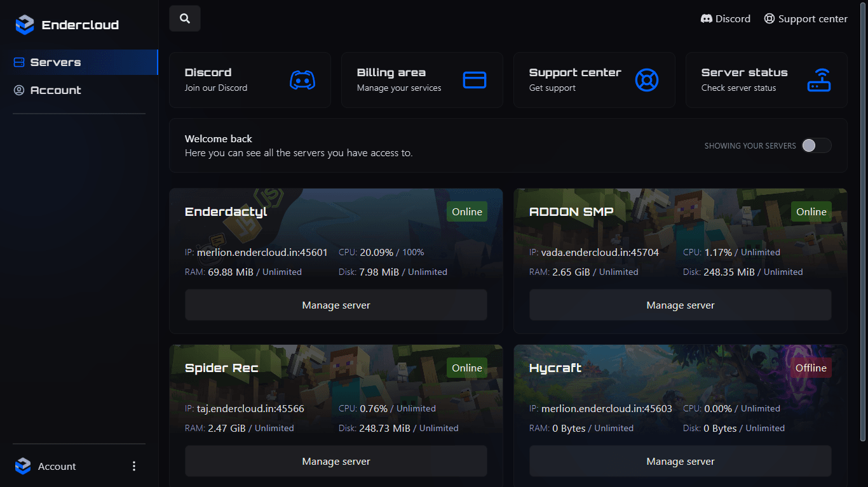This screenshot has width=868, height=487.
Task: Click IP taj.endercloud.in:45566
Action: click(250, 408)
